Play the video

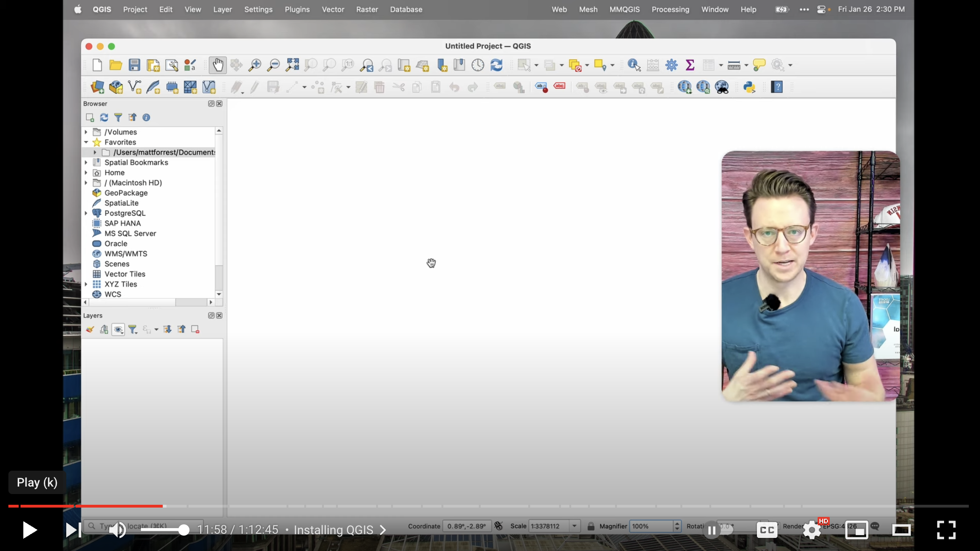coord(29,530)
